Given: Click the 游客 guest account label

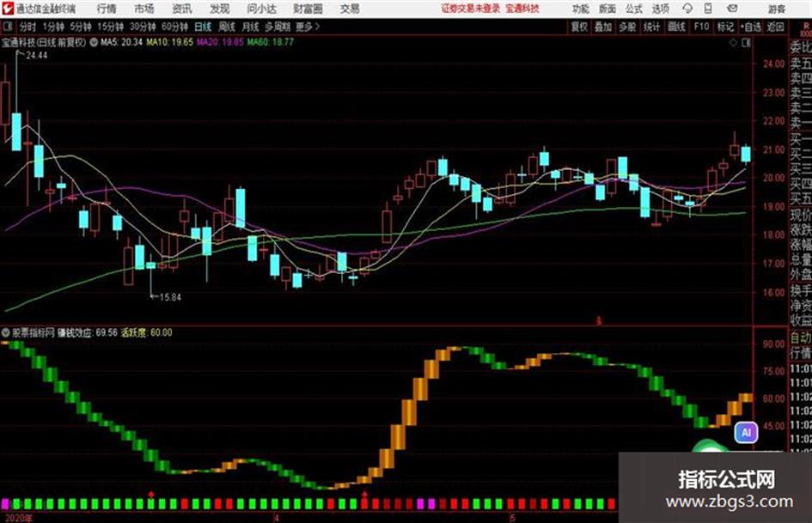Looking at the screenshot, I should [x=777, y=9].
